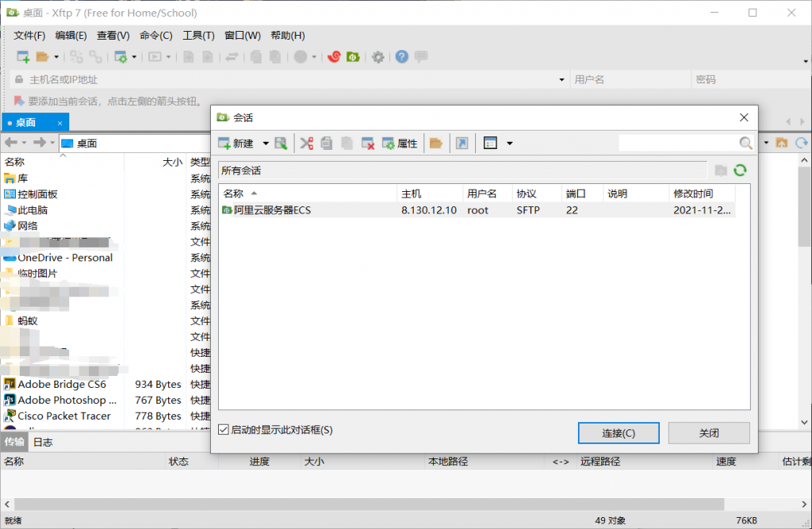Click the view mode list icon in session dialog

coord(490,144)
